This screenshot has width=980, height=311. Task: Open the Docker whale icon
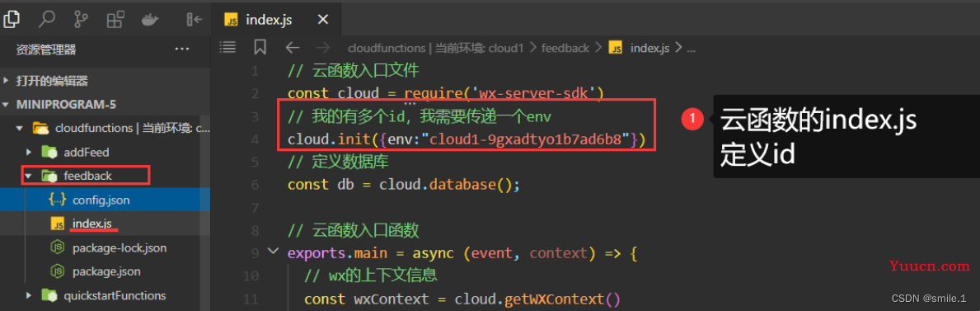(150, 20)
